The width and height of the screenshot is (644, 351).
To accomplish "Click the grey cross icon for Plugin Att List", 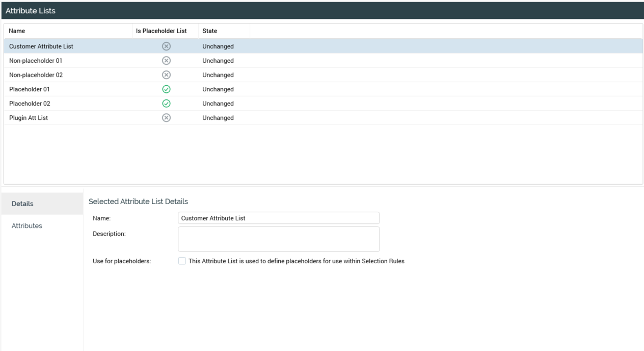I will pyautogui.click(x=166, y=118).
